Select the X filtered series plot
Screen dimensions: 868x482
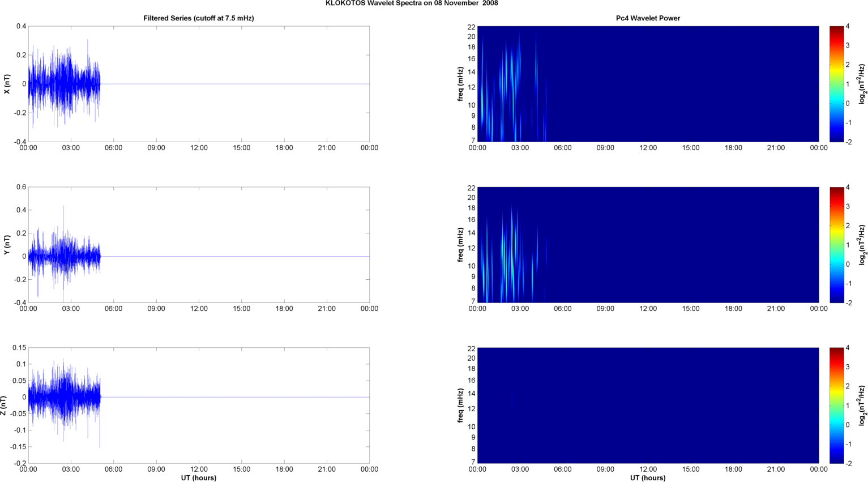coord(199,84)
